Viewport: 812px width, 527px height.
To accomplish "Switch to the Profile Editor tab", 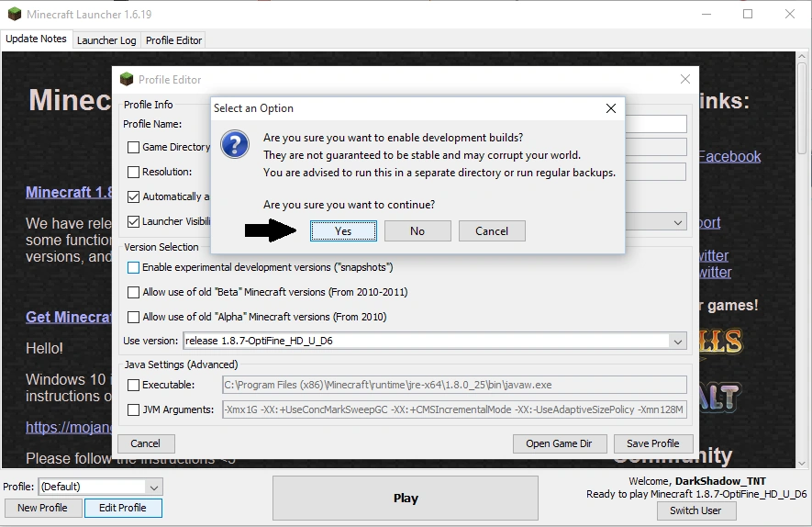I will click(x=173, y=40).
